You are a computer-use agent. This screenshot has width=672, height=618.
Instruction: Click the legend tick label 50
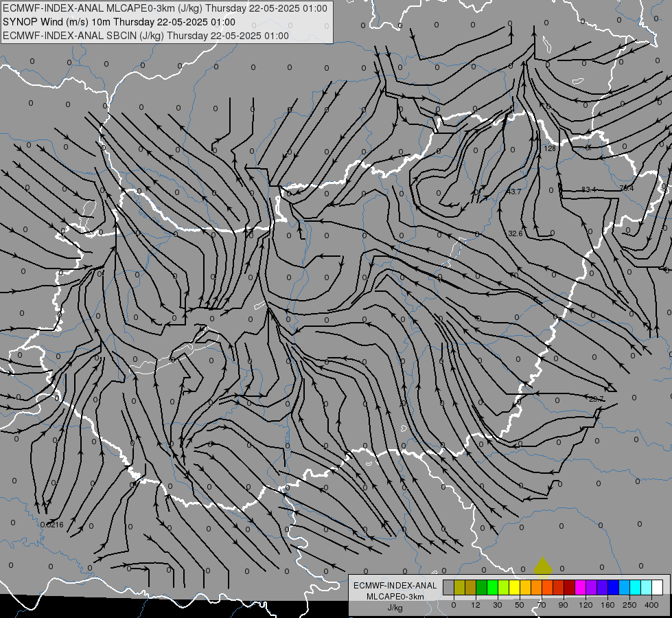(520, 605)
